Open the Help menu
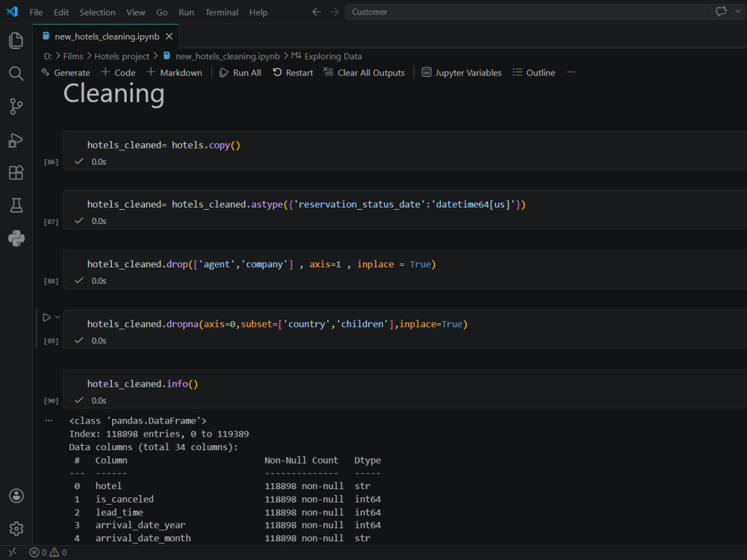 (x=258, y=13)
